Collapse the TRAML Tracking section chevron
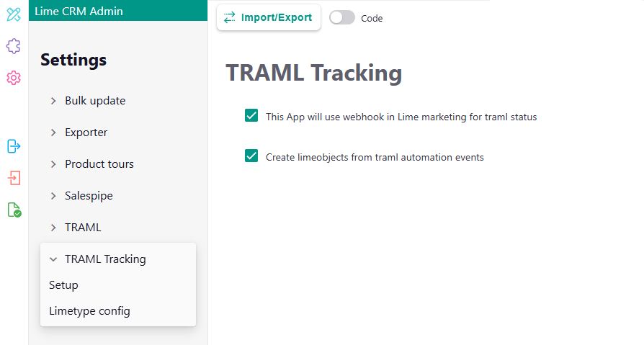This screenshot has width=644, height=345. point(53,259)
